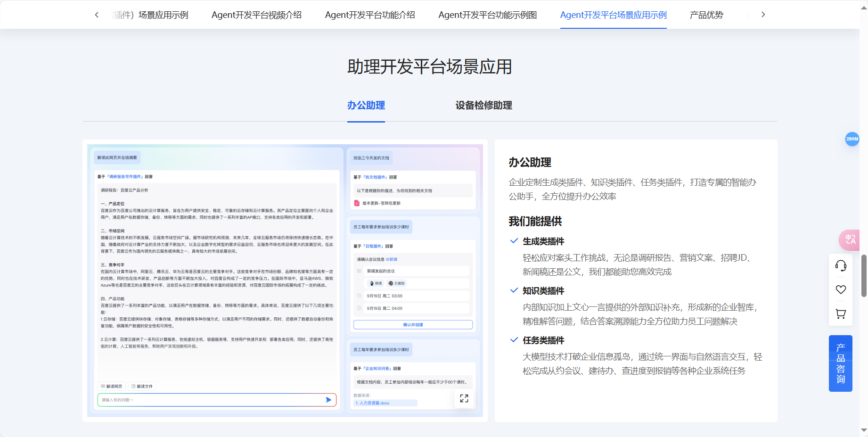Click the send arrow in the chat box

click(x=328, y=399)
